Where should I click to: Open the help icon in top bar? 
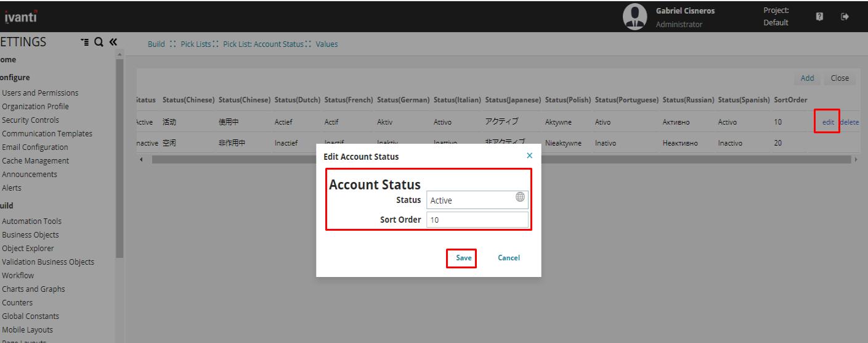pos(819,17)
